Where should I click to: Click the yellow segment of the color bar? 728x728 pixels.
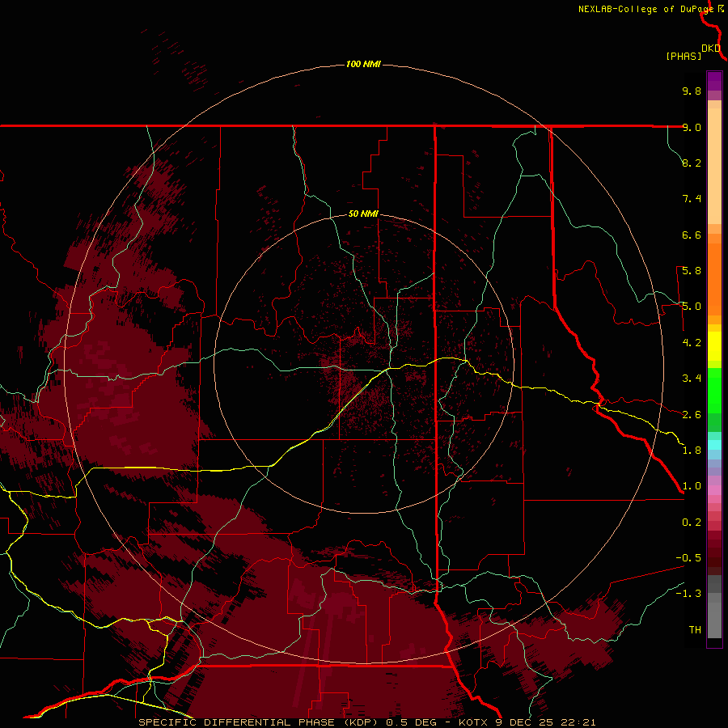pos(714,346)
